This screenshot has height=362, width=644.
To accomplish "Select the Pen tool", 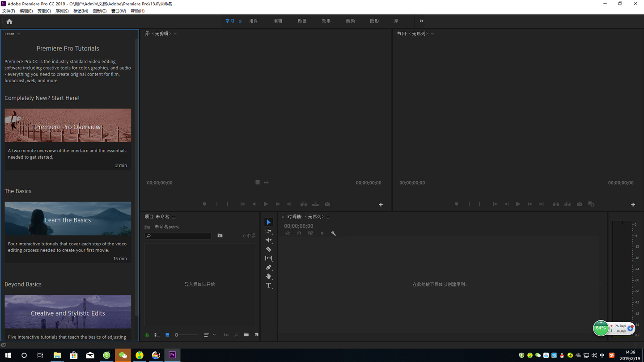I will [268, 267].
